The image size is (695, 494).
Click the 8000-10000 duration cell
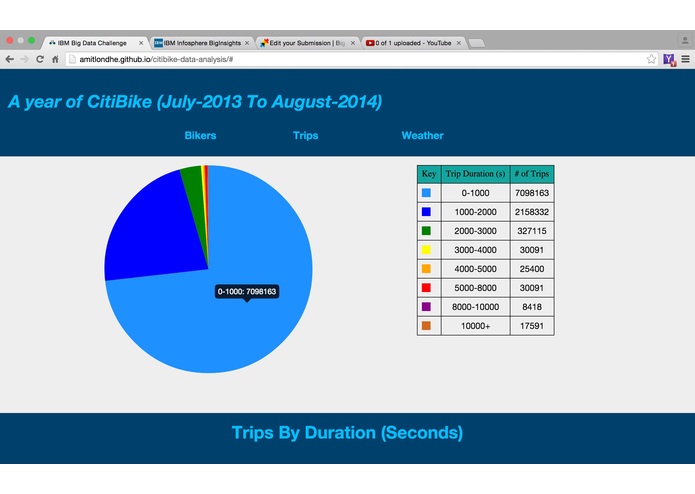[476, 307]
